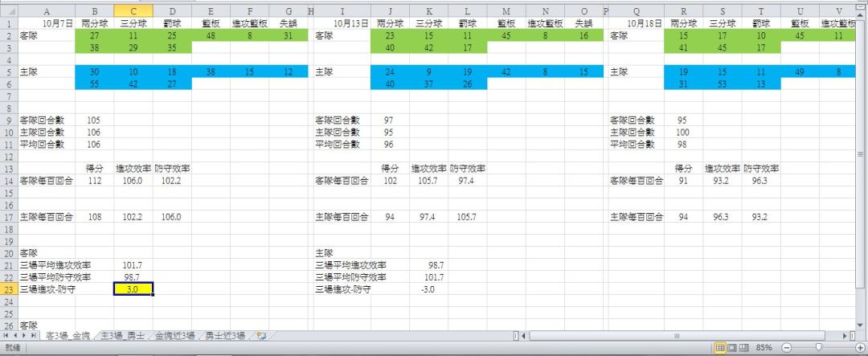Click 客隊回合數 label in row 9 column A
The height and width of the screenshot is (356, 868).
(42, 121)
